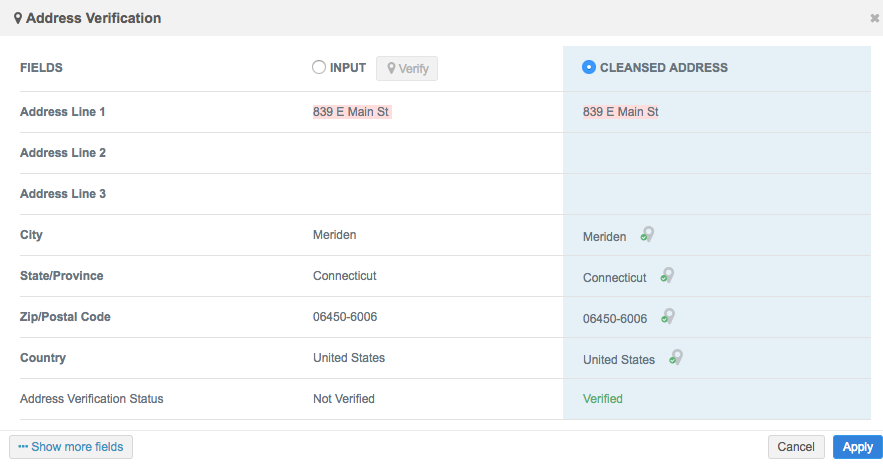Click the Not Verified input status
Image resolution: width=883 pixels, height=464 pixels.
(x=343, y=399)
